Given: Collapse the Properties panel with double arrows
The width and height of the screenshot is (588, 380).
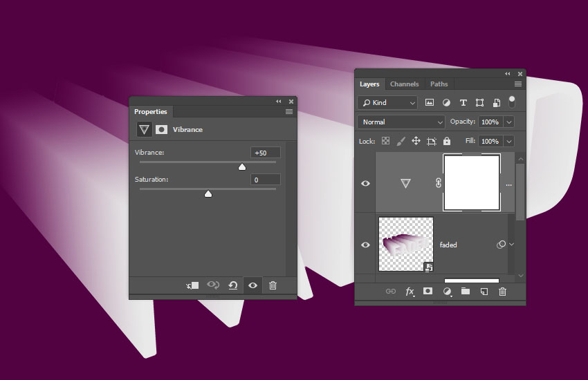Looking at the screenshot, I should click(x=279, y=102).
